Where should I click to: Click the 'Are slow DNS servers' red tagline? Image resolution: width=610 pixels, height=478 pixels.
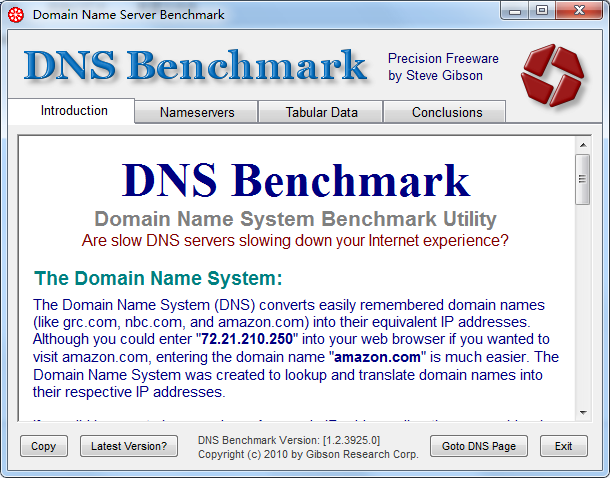(x=295, y=241)
